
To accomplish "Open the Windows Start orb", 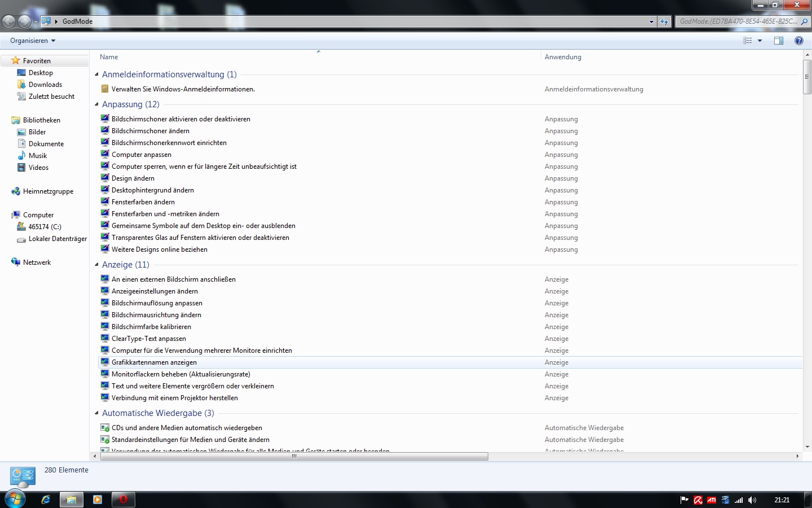I will [x=15, y=500].
